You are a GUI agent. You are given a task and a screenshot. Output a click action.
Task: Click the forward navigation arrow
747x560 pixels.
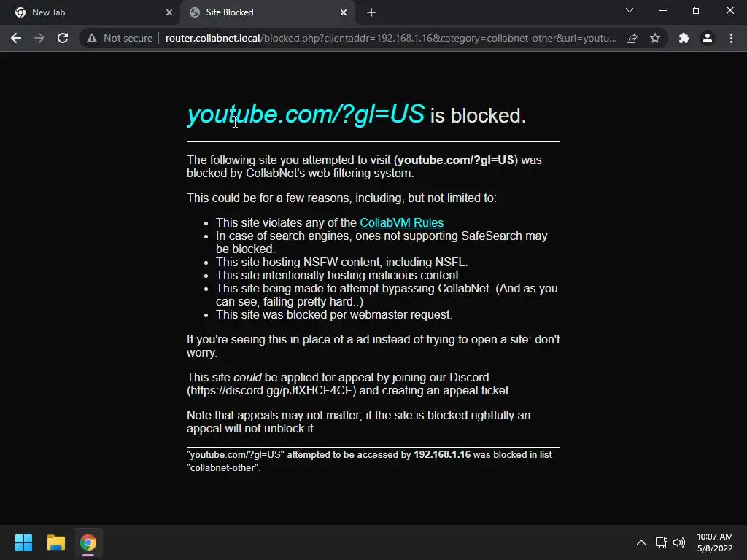point(39,38)
